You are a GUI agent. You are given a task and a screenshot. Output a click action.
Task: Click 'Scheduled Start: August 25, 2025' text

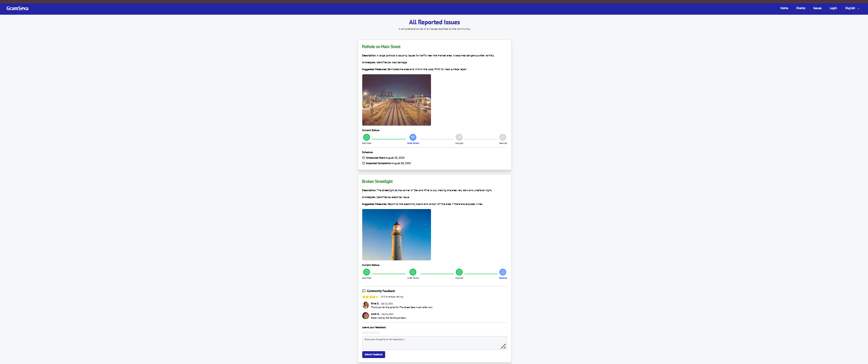click(x=385, y=158)
